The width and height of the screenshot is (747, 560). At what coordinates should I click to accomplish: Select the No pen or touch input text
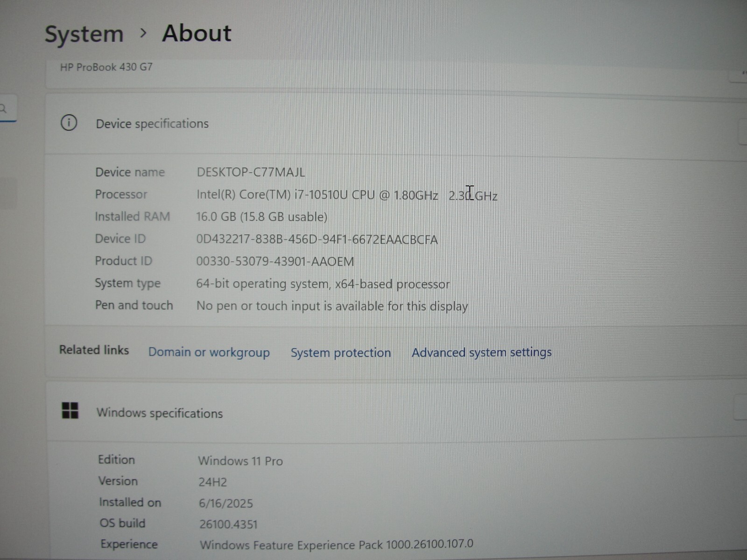(x=332, y=306)
